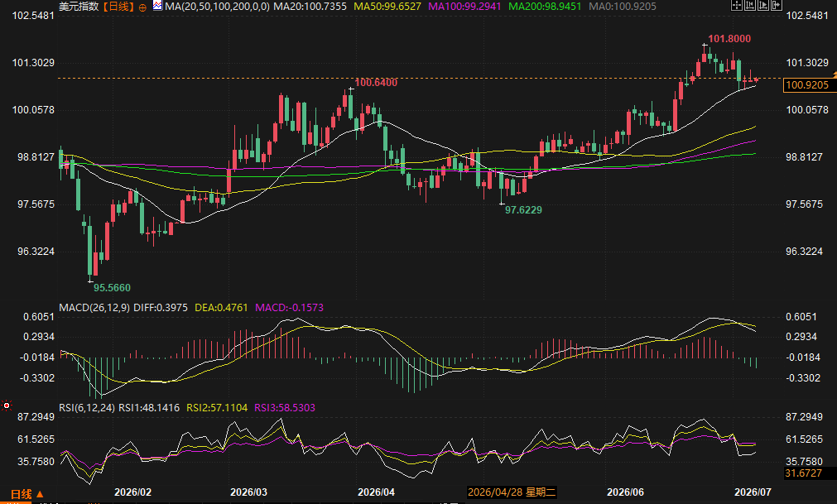Click the jump-to-start chart icon
Screen dimensions: 837x504
coord(750,5)
